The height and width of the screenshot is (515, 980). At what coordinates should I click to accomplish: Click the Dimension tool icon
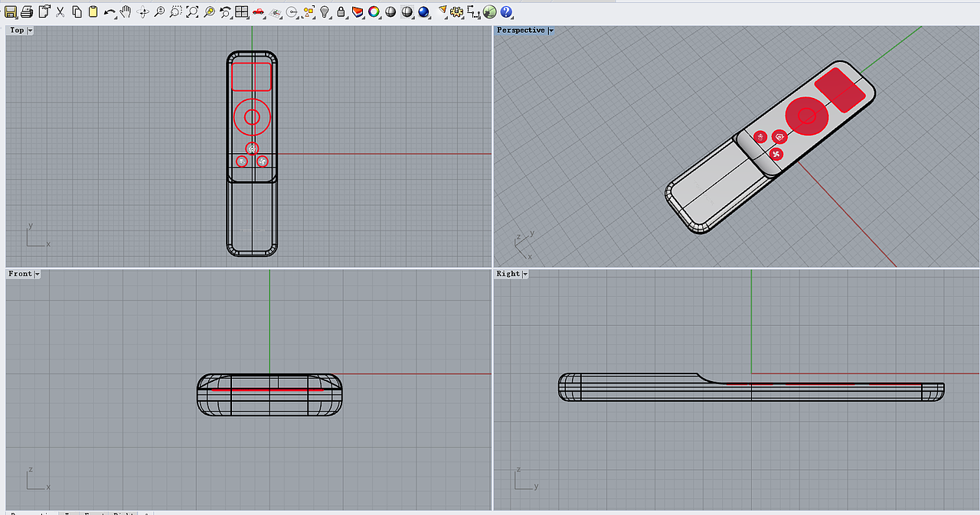coord(473,11)
